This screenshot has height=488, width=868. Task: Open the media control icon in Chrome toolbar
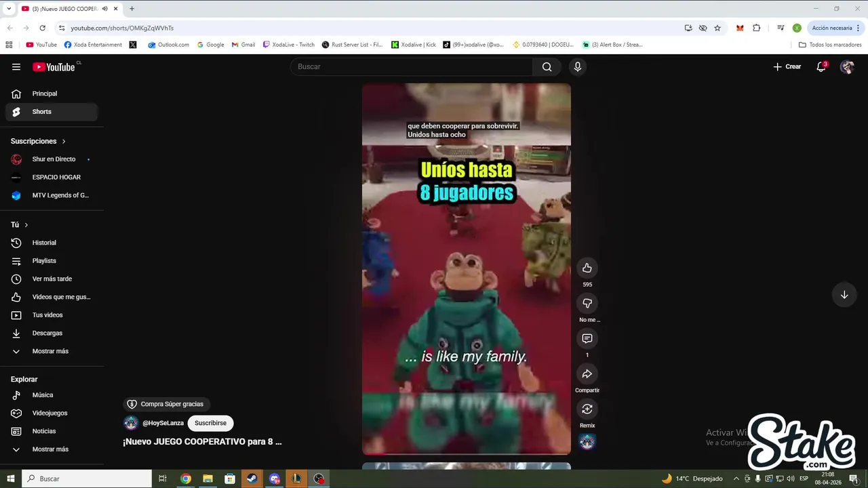(x=781, y=28)
